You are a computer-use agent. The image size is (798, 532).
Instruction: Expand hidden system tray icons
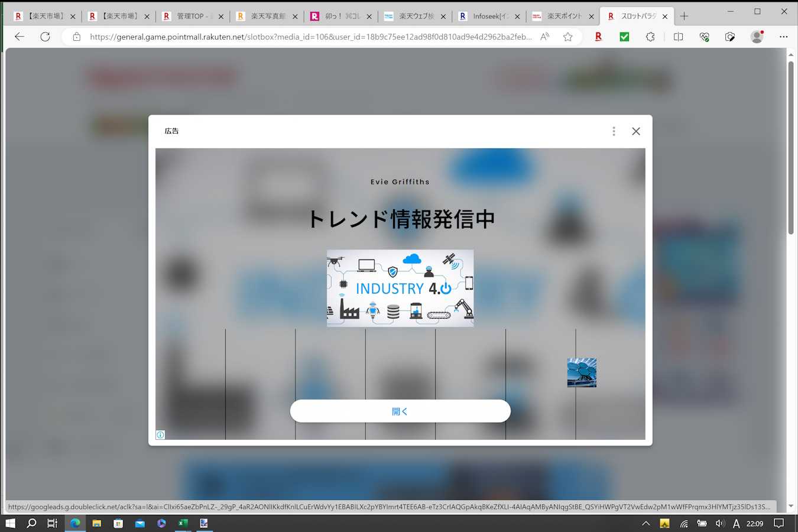645,523
